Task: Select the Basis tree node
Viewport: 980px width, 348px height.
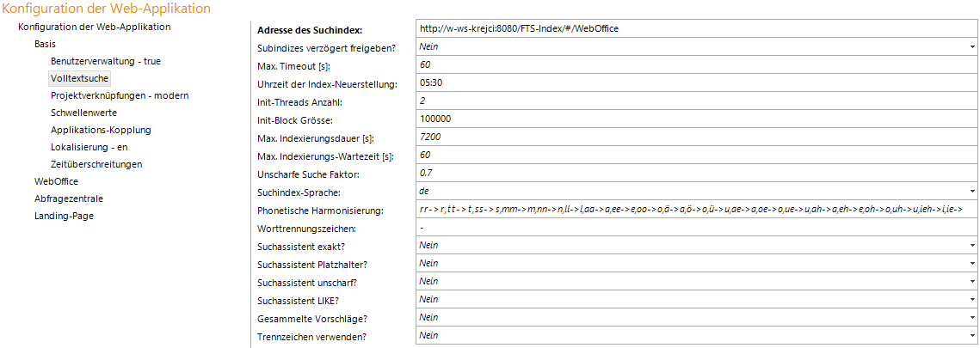Action: pyautogui.click(x=46, y=44)
